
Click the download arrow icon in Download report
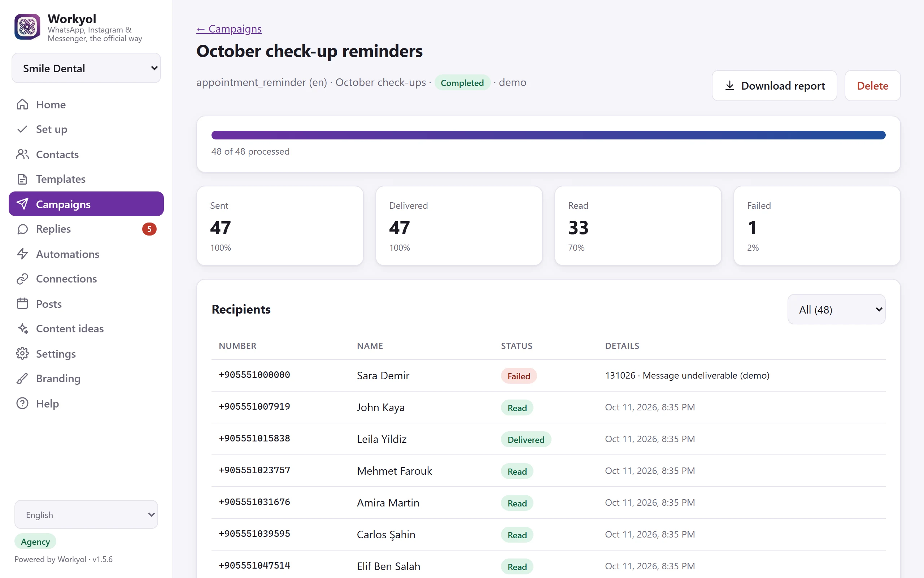(730, 86)
